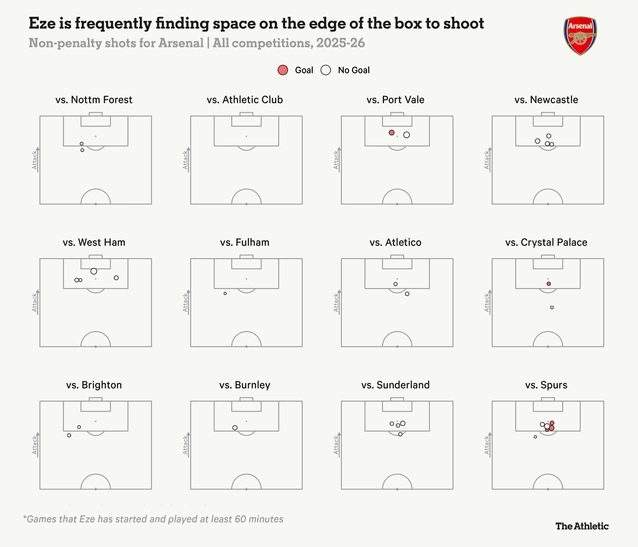This screenshot has height=547, width=638.
Task: Select the 'vs. Sunderland' chart label
Action: point(396,385)
